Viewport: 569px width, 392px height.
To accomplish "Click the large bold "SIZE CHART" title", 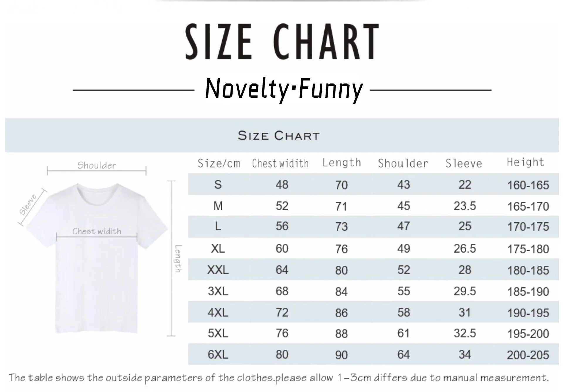I will 282,42.
